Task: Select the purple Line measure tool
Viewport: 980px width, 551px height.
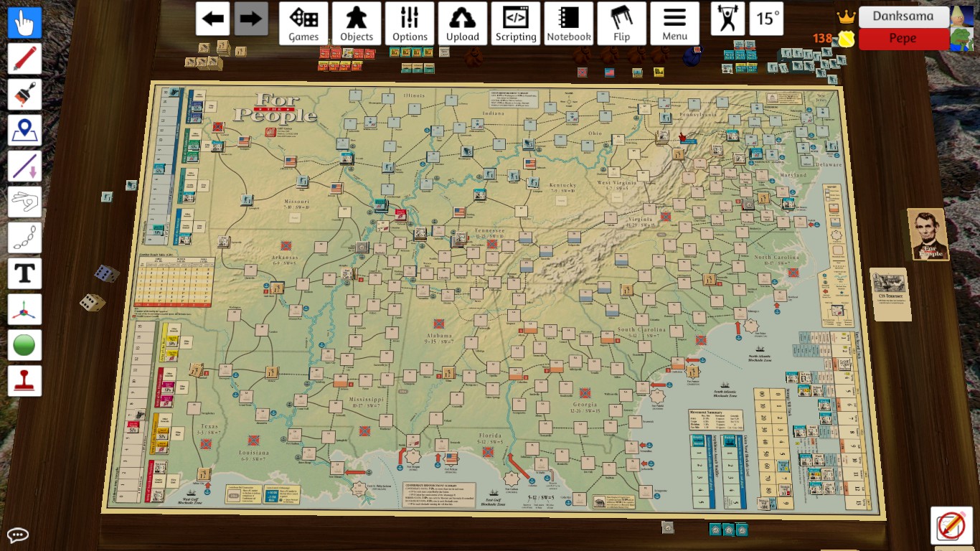Action: tap(24, 166)
